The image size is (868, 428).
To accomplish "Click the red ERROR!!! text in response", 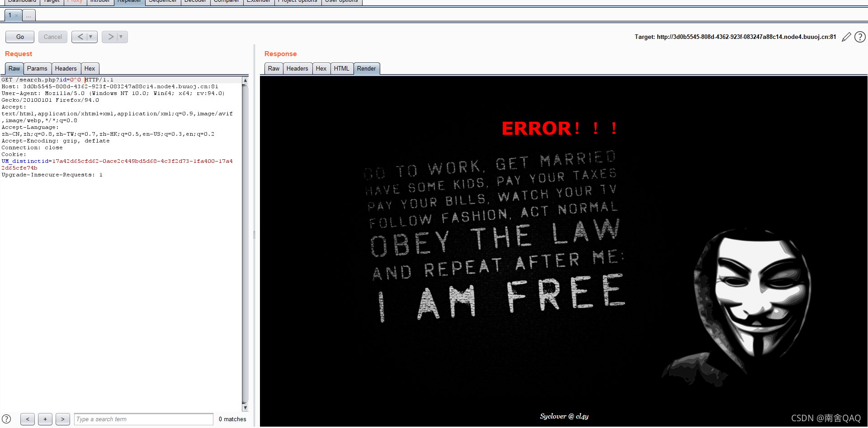I will click(560, 128).
